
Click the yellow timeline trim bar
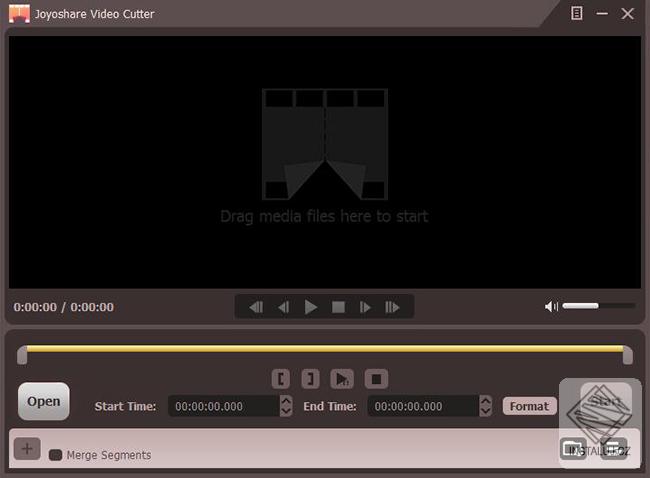pyautogui.click(x=325, y=349)
